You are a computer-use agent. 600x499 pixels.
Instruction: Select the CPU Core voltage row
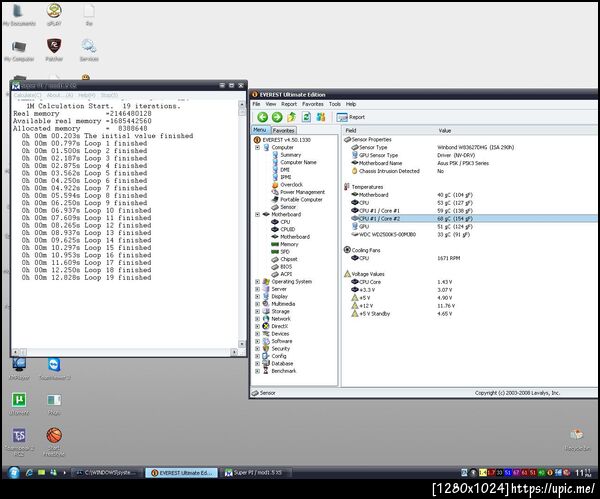pyautogui.click(x=474, y=282)
